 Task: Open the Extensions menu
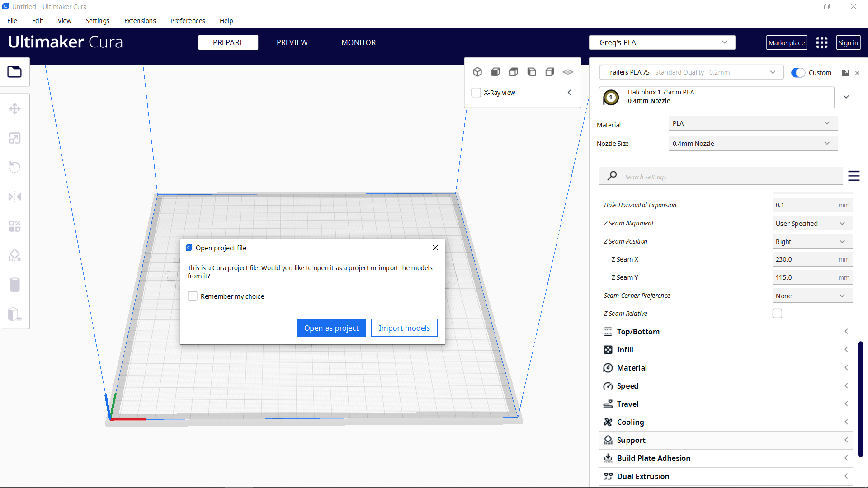tap(140, 21)
